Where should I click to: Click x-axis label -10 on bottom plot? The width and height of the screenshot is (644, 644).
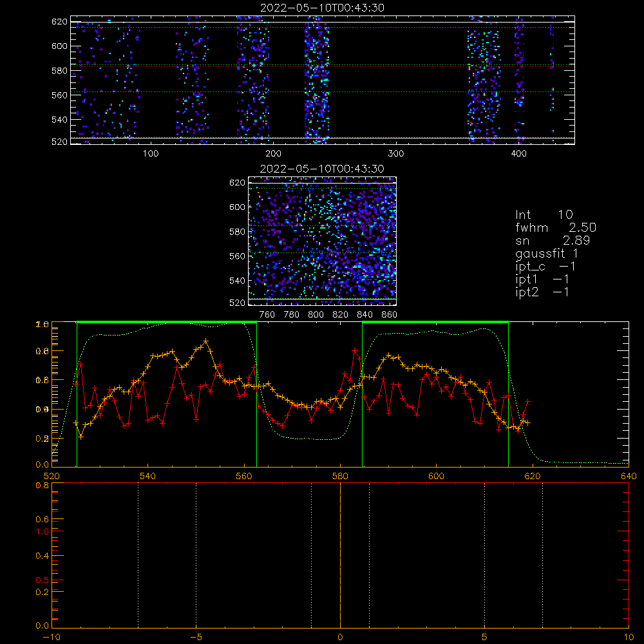click(x=52, y=638)
